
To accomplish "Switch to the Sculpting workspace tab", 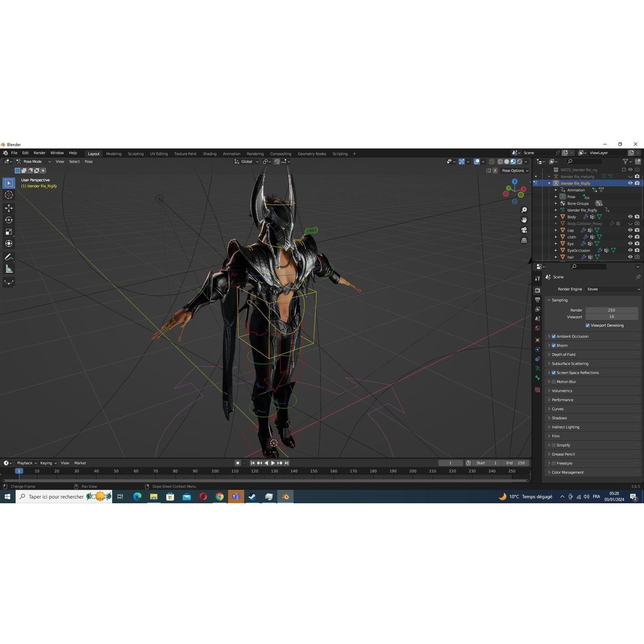I will coord(135,154).
